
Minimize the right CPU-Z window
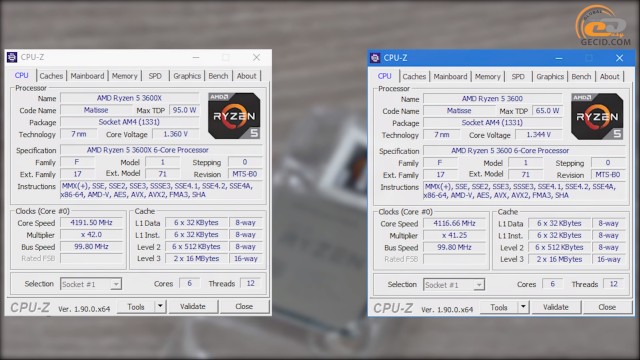click(559, 58)
